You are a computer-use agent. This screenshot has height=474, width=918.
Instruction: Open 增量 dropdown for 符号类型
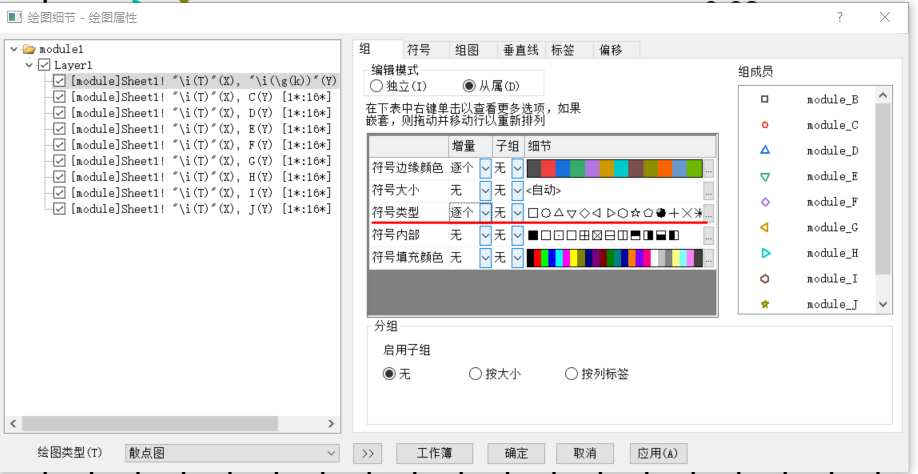coord(485,213)
